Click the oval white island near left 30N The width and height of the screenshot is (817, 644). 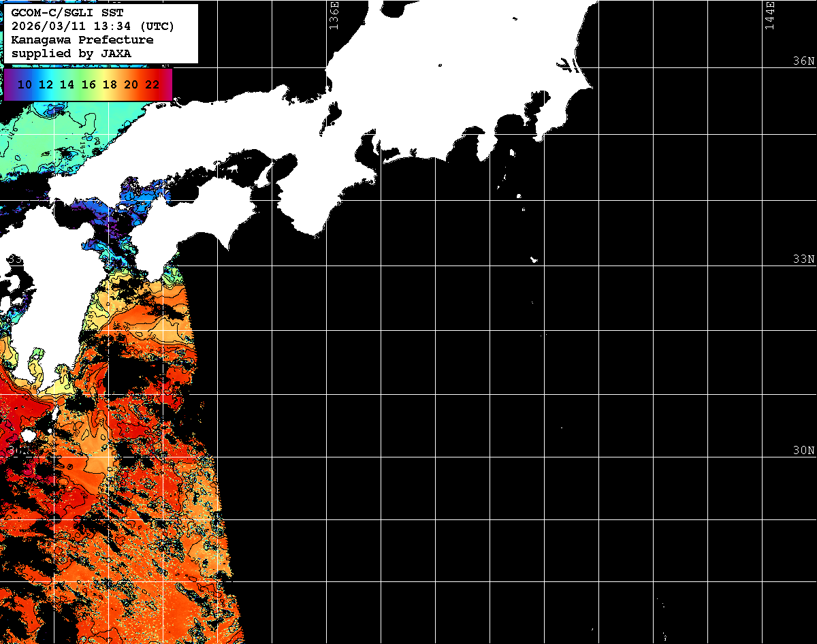[x=28, y=435]
